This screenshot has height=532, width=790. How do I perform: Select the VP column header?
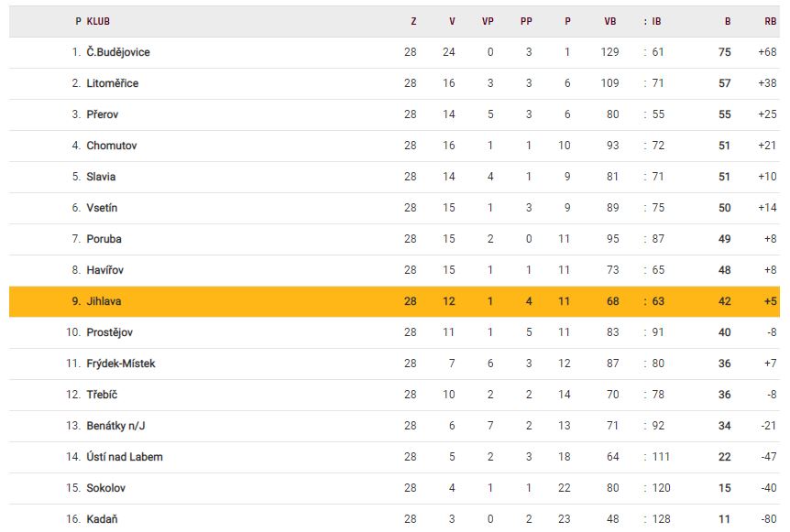(x=488, y=21)
